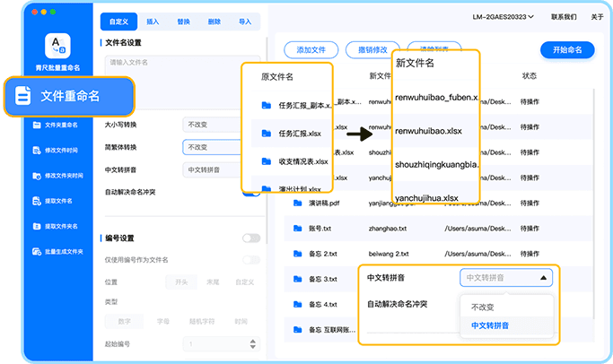Switch to the 插入 tab
This screenshot has height=364, width=613.
coord(153,19)
